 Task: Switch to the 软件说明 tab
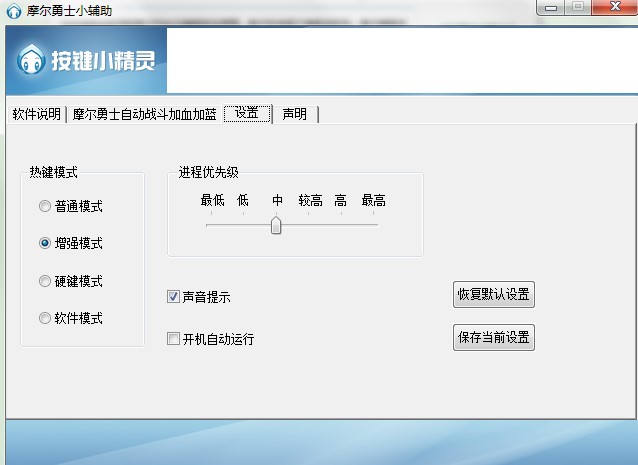coord(37,114)
